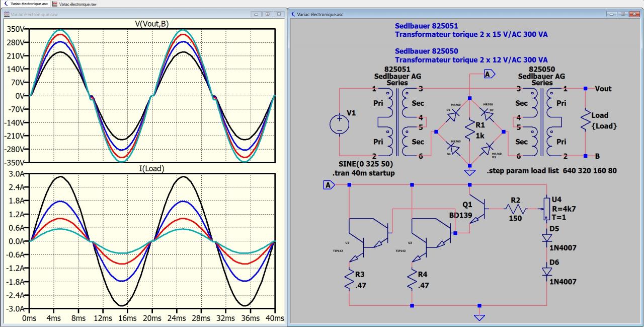Click the Sedlbauer 825051 comment line
The height and width of the screenshot is (327, 644).
427,26
